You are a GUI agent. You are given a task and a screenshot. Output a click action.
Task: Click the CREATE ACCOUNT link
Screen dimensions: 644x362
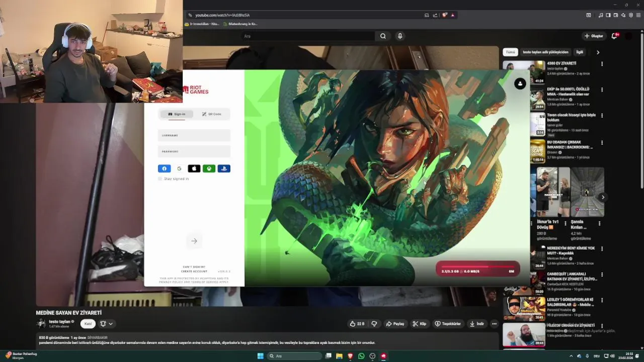pyautogui.click(x=194, y=271)
